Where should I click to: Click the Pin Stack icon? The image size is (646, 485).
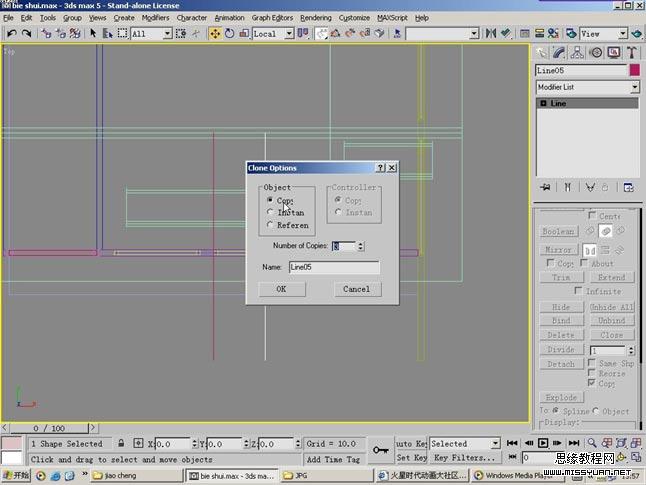click(x=545, y=187)
